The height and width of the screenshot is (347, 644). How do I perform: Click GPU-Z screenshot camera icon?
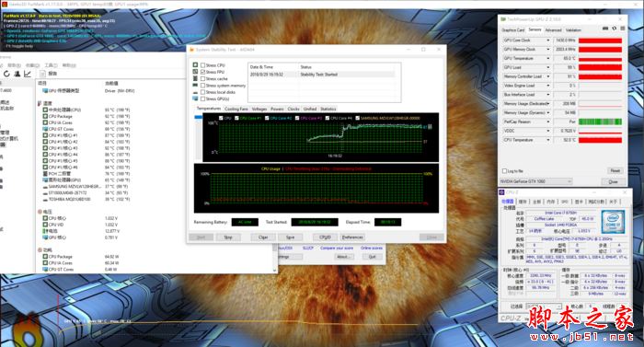(605, 29)
